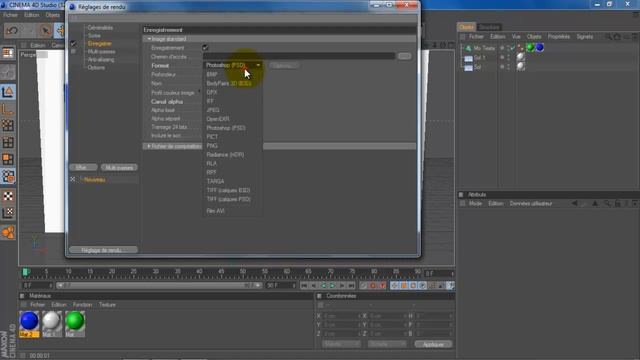Select the live selection arrow tool
The width and height of the screenshot is (640, 360).
[45, 31]
